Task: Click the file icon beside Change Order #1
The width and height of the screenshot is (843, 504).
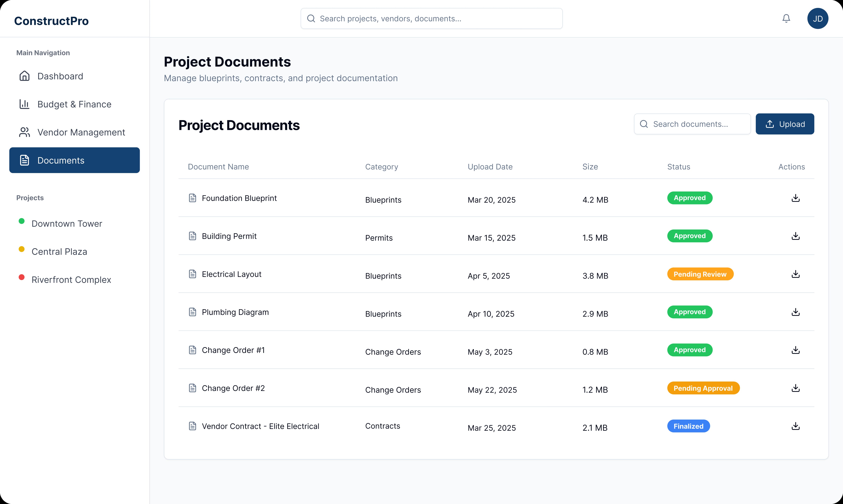Action: point(192,350)
